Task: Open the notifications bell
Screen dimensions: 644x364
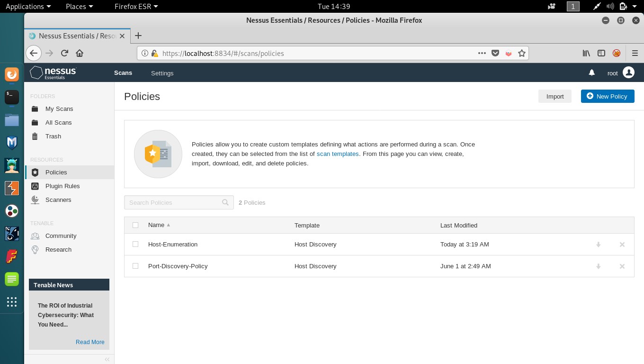Action: click(x=591, y=73)
